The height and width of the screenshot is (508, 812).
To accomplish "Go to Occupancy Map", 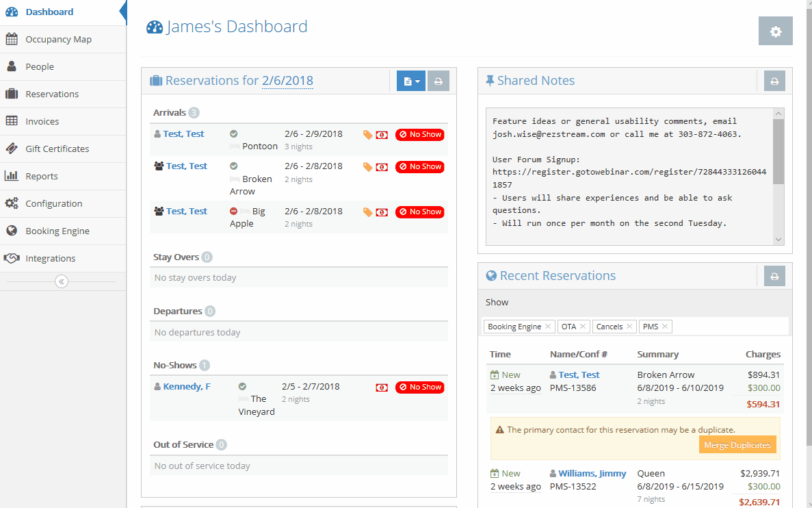I will [63, 40].
